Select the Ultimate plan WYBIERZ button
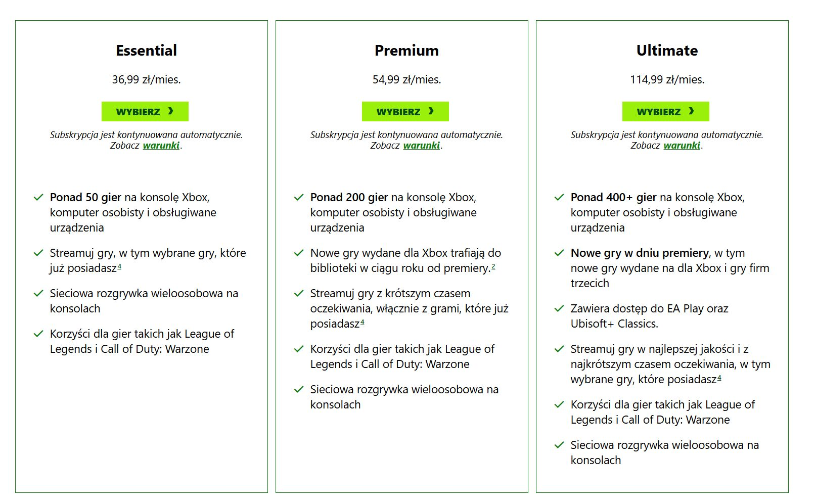Screen dimensions: 815x504 [665, 112]
